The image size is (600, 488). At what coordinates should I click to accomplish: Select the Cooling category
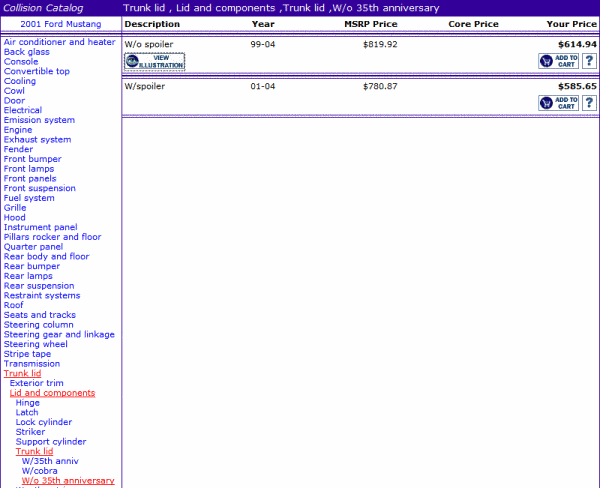tap(20, 81)
